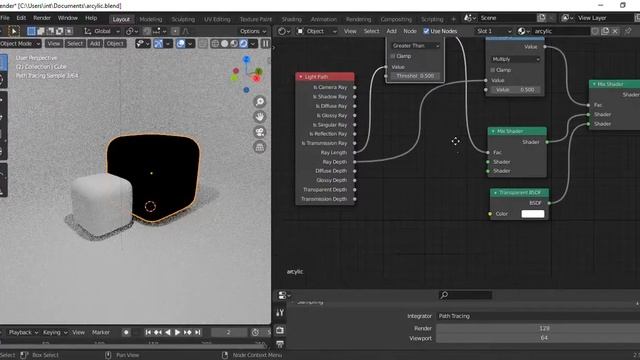The image size is (640, 360).
Task: Open the Render menu
Action: [x=42, y=18]
